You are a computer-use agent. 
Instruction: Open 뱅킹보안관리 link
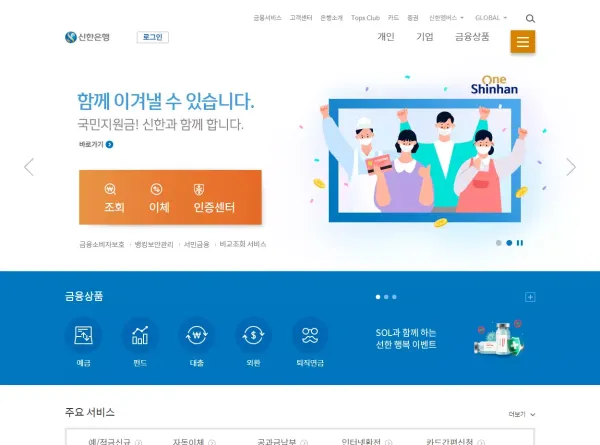(154, 244)
